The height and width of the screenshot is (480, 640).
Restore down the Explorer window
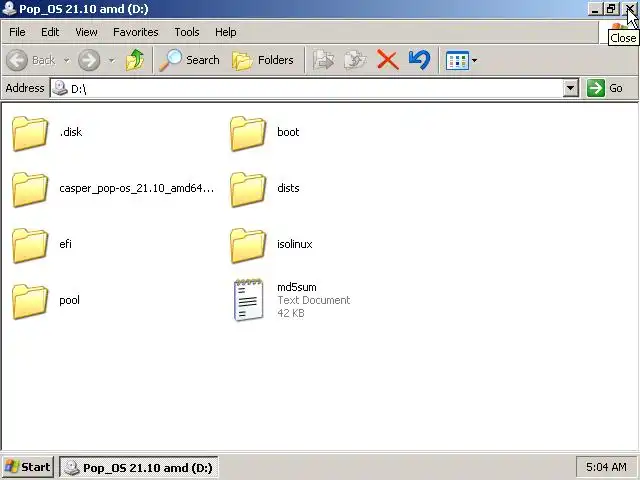pyautogui.click(x=611, y=9)
